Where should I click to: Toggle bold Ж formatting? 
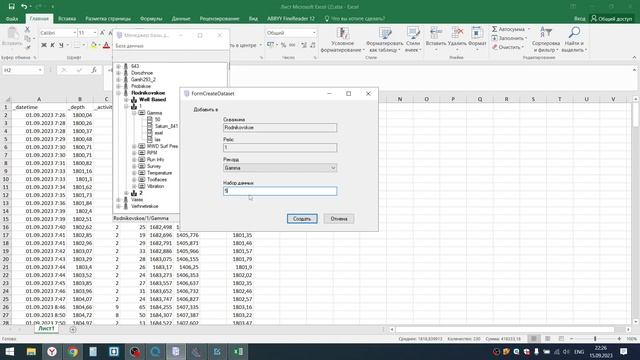pos(44,45)
